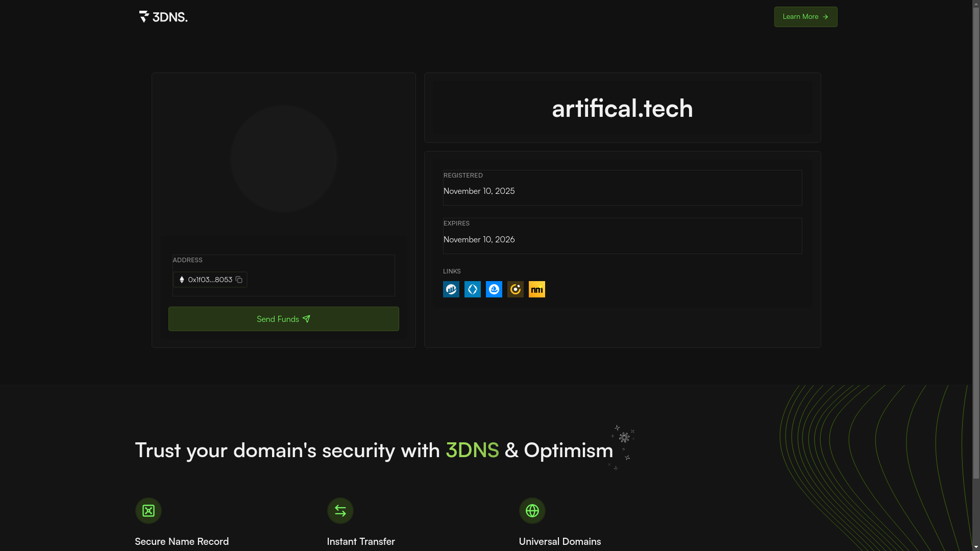Click the LINKS label
This screenshot has width=980, height=551.
(452, 271)
